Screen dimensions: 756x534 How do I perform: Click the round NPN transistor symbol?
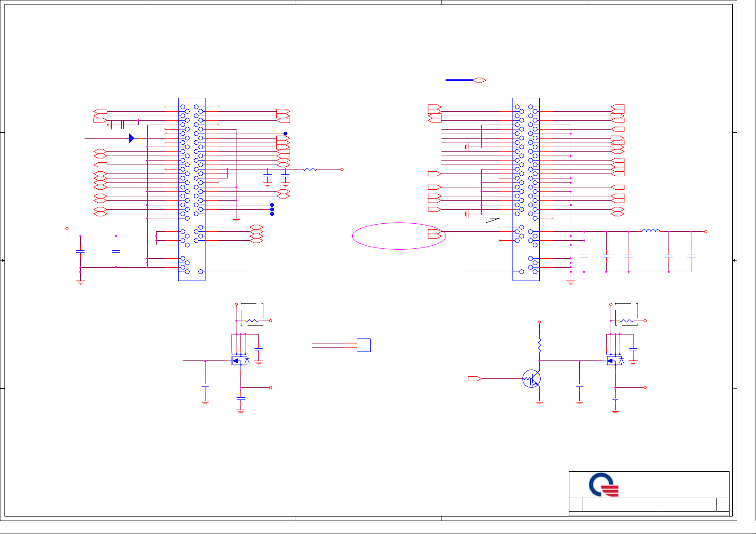tap(532, 379)
